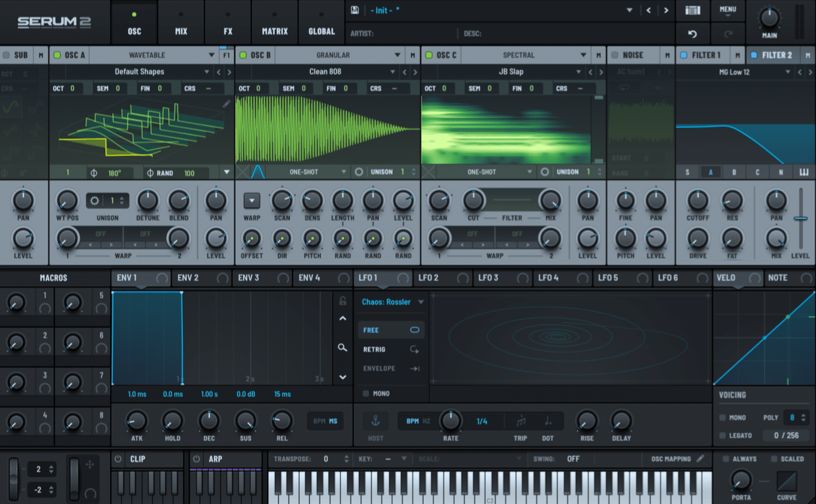Image resolution: width=816 pixels, height=504 pixels.
Task: Click the redo arrow icon
Action: coord(728,34)
